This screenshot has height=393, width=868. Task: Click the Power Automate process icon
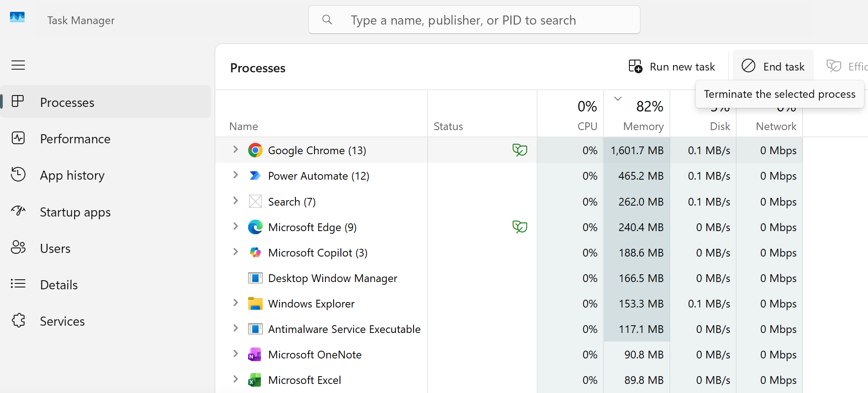pos(255,176)
